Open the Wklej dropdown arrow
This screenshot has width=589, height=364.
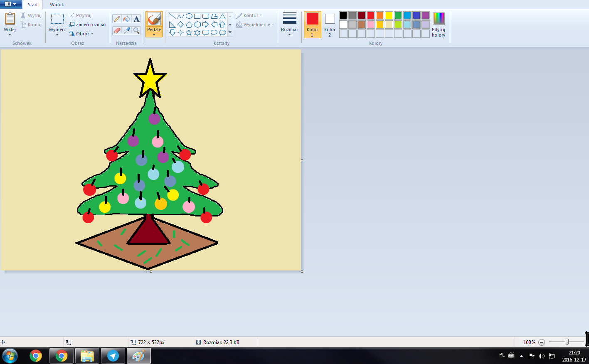tap(10, 35)
